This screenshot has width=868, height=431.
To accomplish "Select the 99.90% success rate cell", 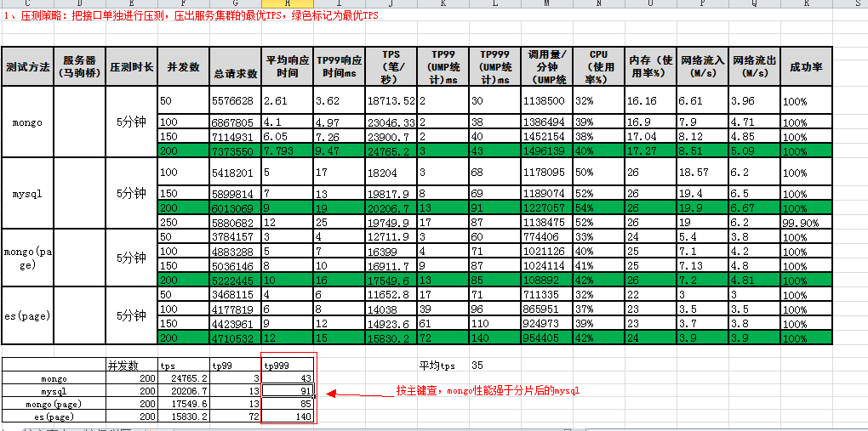I will tap(806, 222).
